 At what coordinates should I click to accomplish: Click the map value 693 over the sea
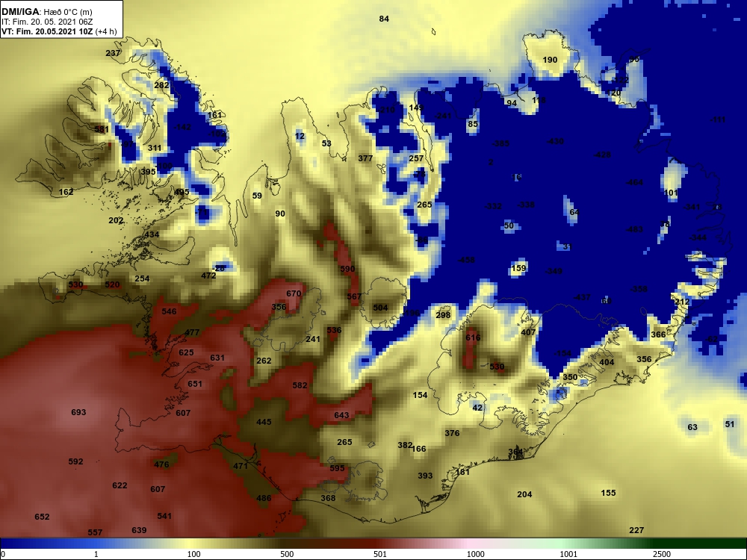[x=78, y=411]
